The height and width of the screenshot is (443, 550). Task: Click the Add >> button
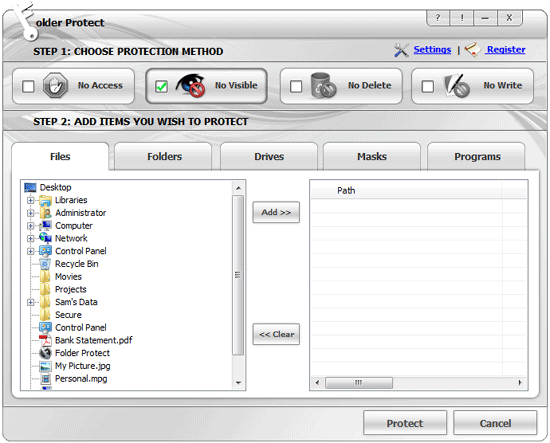click(276, 212)
